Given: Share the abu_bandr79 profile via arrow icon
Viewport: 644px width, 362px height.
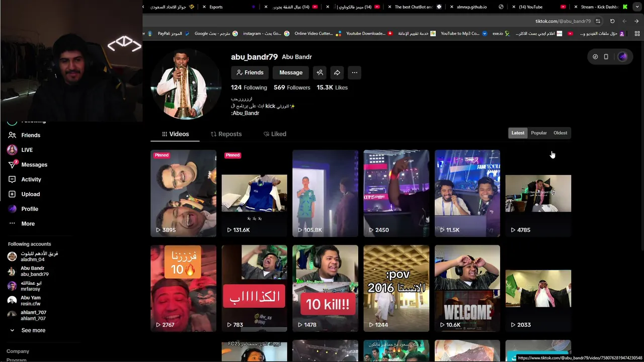Looking at the screenshot, I should click(x=337, y=72).
